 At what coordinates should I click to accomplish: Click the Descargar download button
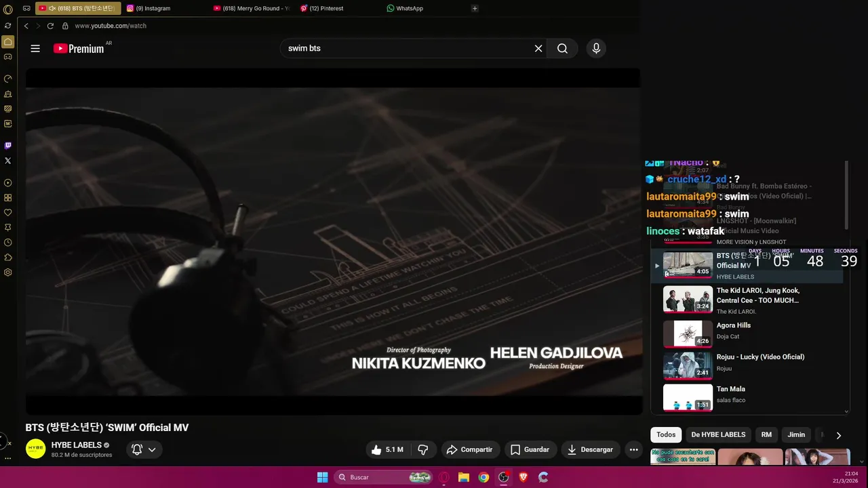(591, 449)
